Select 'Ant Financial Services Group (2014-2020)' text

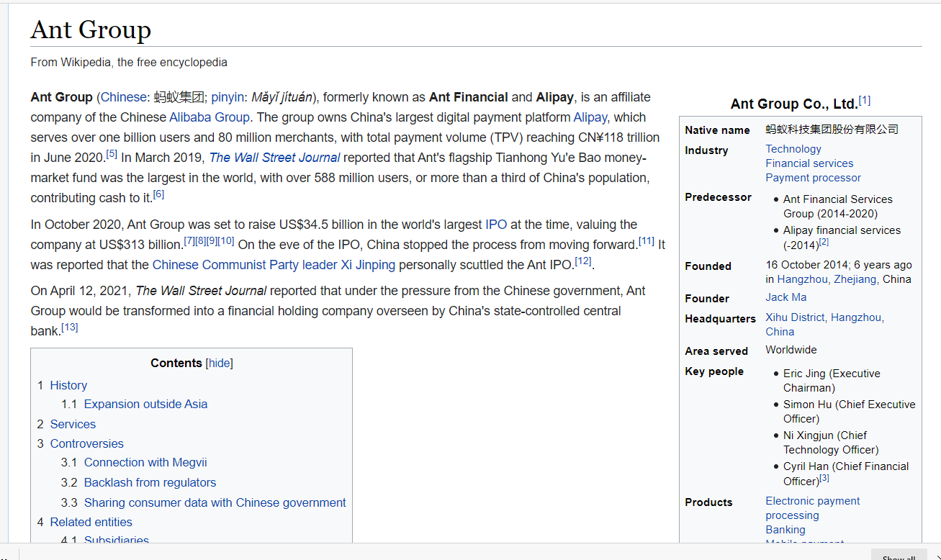[x=838, y=207]
